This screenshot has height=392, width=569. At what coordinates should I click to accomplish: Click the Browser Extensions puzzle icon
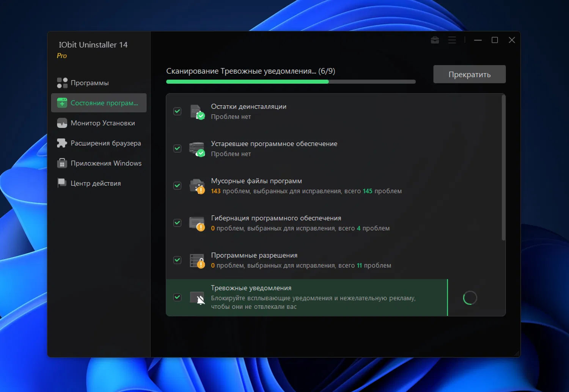click(x=62, y=143)
